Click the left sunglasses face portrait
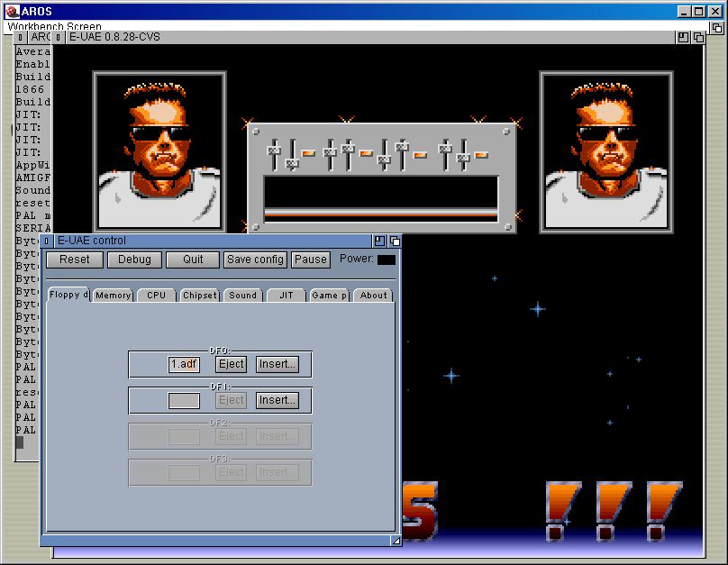The width and height of the screenshot is (728, 565). (159, 151)
